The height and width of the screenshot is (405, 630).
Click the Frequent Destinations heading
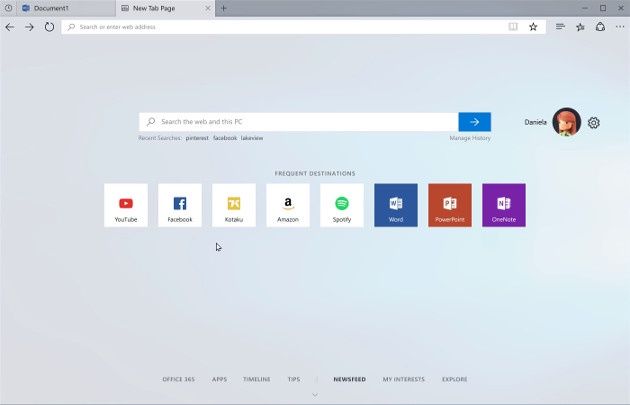pyautogui.click(x=315, y=173)
